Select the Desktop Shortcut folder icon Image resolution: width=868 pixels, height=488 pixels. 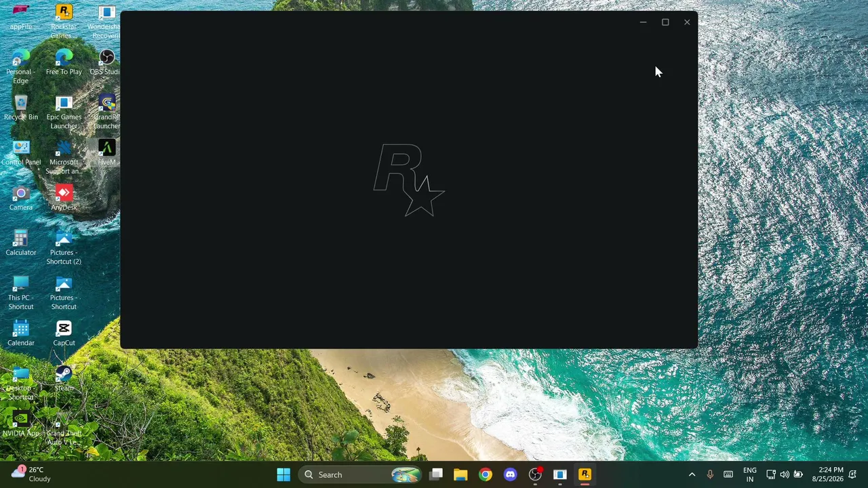[x=21, y=383]
